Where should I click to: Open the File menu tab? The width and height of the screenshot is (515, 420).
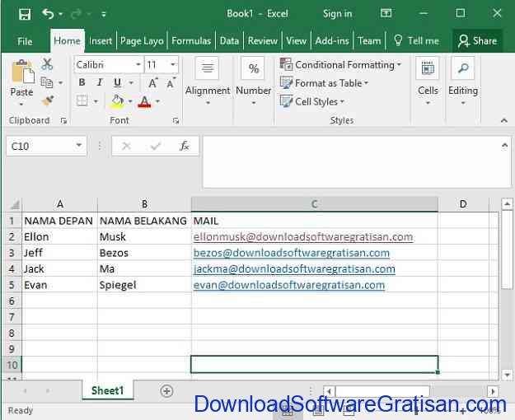(25, 41)
